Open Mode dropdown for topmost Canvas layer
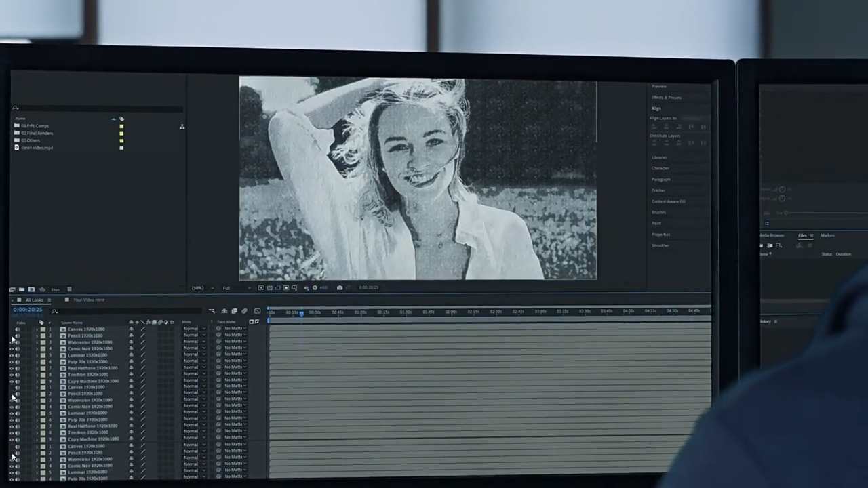868x488 pixels. [194, 329]
